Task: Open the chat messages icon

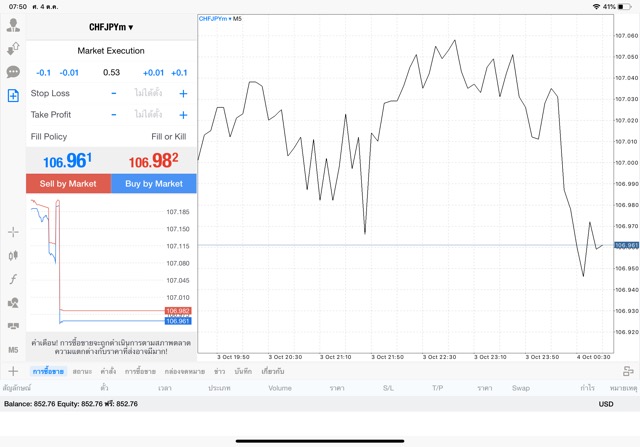Action: click(x=13, y=72)
